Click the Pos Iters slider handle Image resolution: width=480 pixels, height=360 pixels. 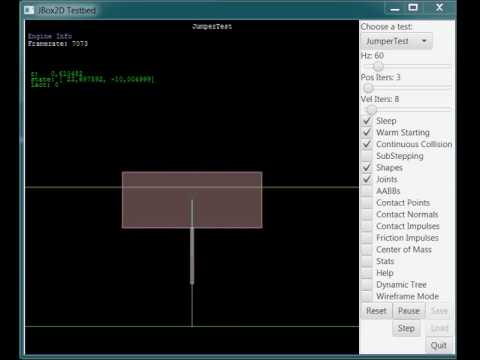click(x=368, y=88)
